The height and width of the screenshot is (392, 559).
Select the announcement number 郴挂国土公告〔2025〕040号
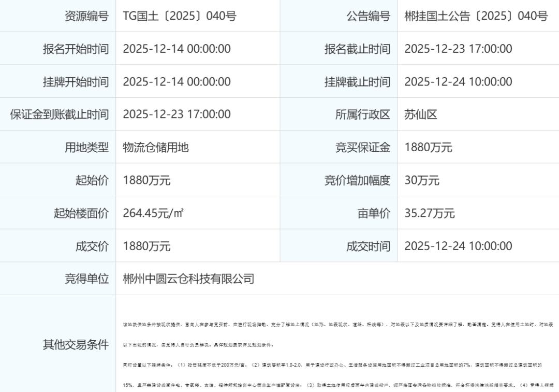pyautogui.click(x=476, y=16)
